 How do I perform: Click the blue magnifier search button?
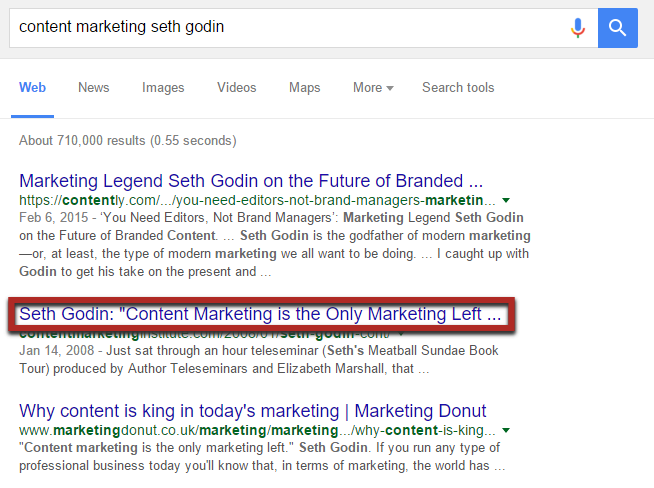point(618,28)
